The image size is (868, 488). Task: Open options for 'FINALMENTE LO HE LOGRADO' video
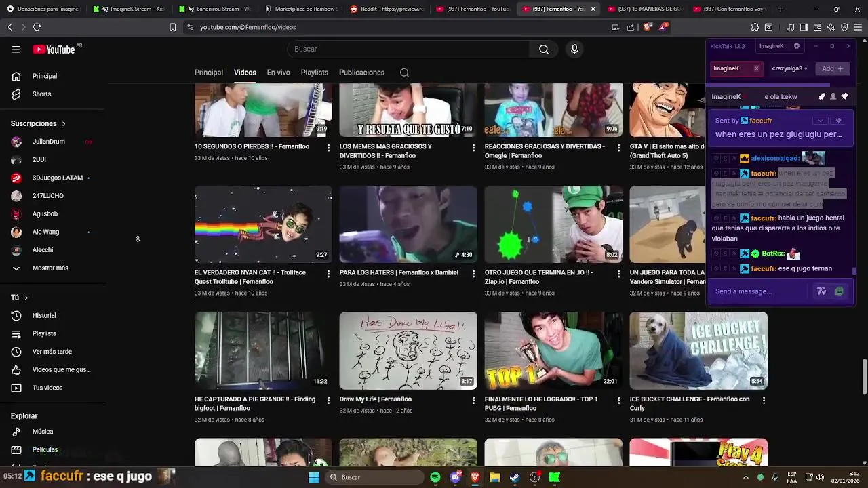pos(618,400)
